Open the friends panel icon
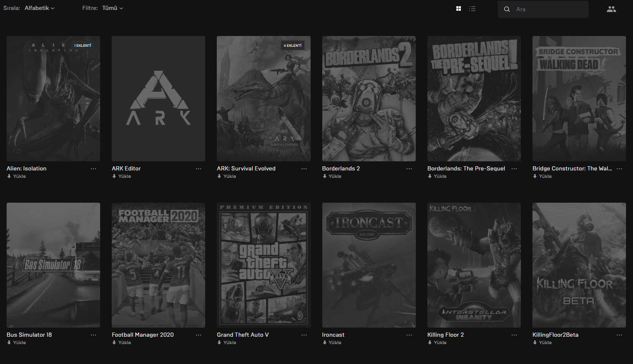This screenshot has width=633, height=364. click(611, 9)
